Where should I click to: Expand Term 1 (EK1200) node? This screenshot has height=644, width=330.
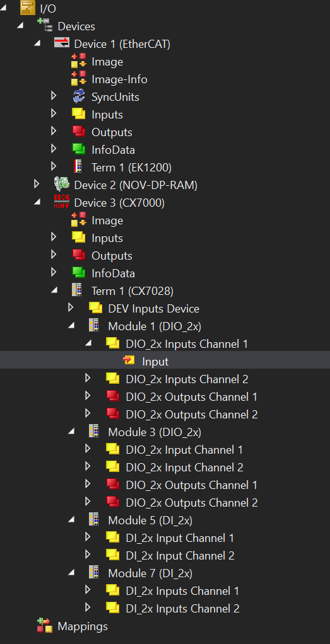(x=54, y=167)
